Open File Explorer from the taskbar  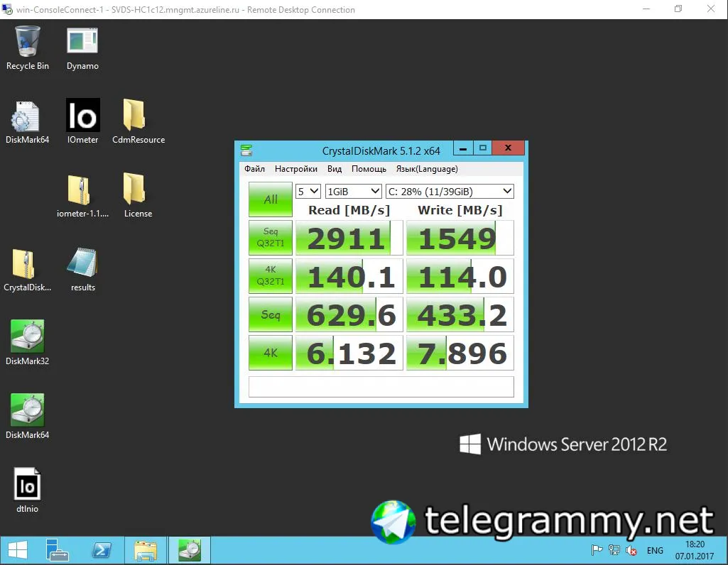tap(146, 551)
